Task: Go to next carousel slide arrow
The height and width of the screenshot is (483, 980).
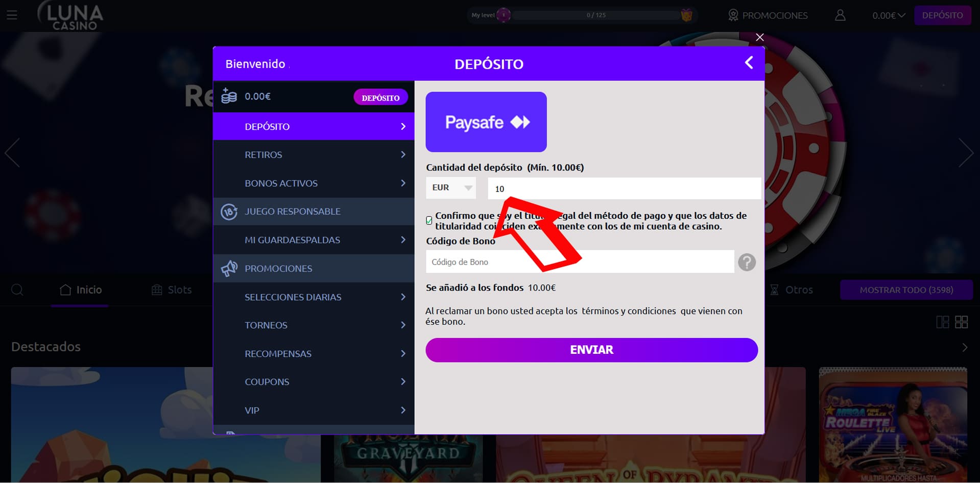Action: (x=965, y=153)
